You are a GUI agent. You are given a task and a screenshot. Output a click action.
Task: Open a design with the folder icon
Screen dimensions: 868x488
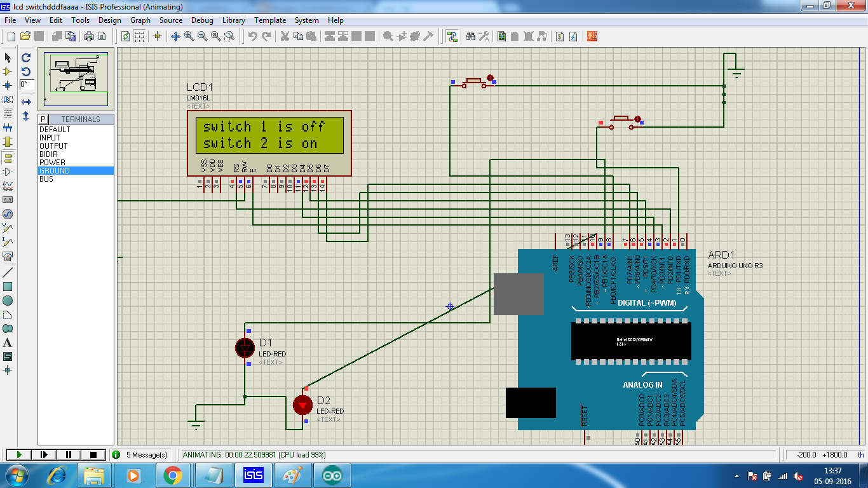(x=25, y=37)
